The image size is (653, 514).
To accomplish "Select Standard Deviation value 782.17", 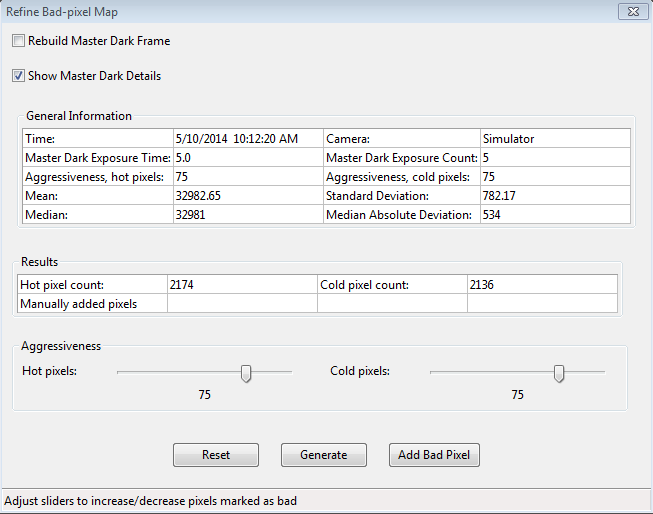I will point(498,196).
